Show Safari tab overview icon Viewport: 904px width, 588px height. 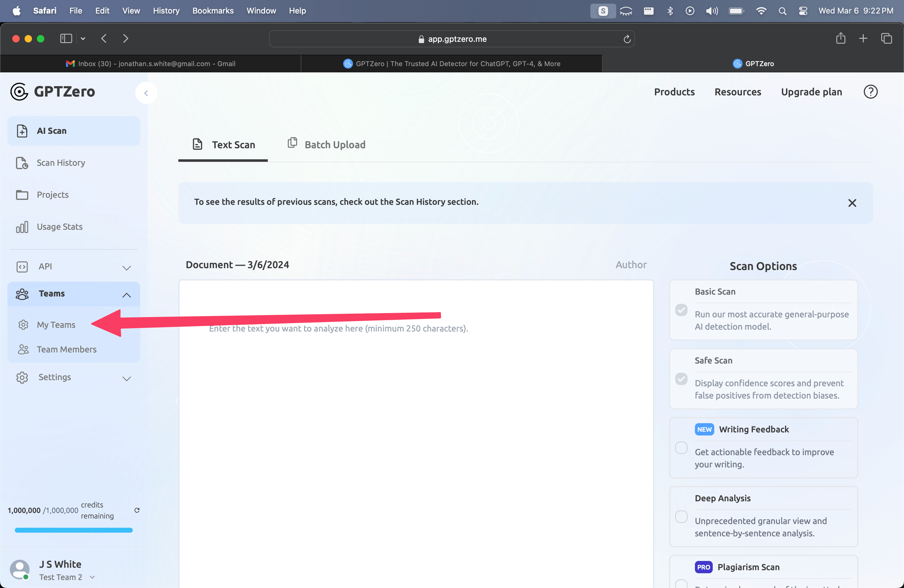click(x=886, y=38)
